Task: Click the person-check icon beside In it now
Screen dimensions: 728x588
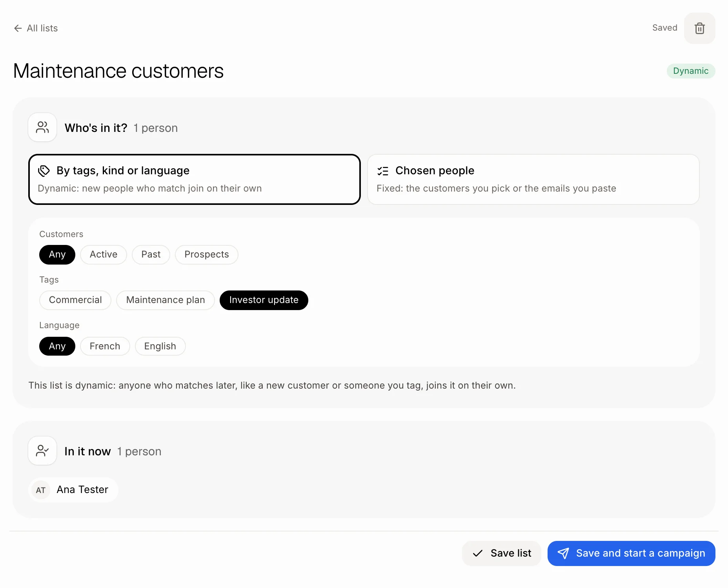Action: [42, 451]
